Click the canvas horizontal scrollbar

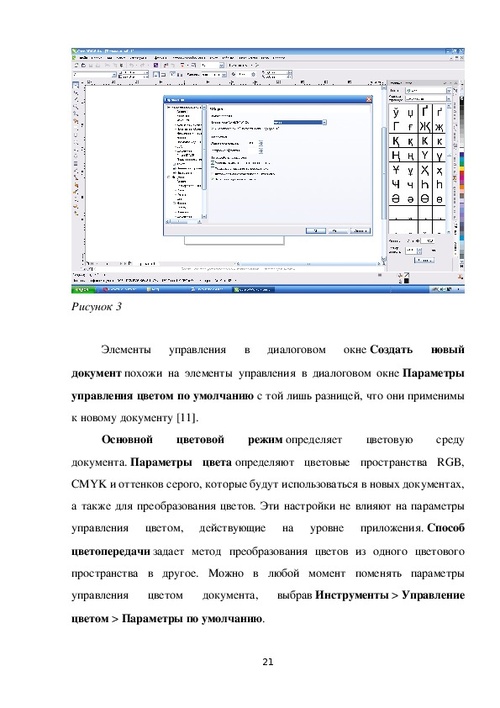coord(308,263)
